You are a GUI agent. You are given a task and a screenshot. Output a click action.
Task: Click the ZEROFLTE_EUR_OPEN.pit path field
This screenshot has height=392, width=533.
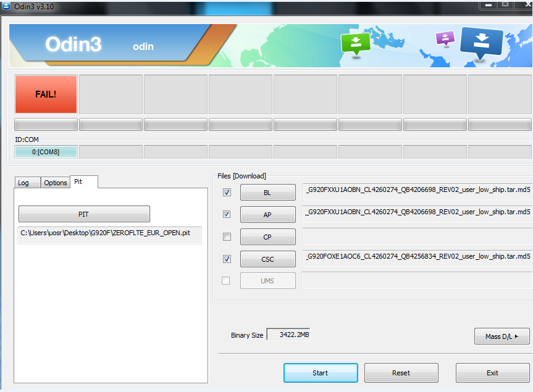click(109, 235)
